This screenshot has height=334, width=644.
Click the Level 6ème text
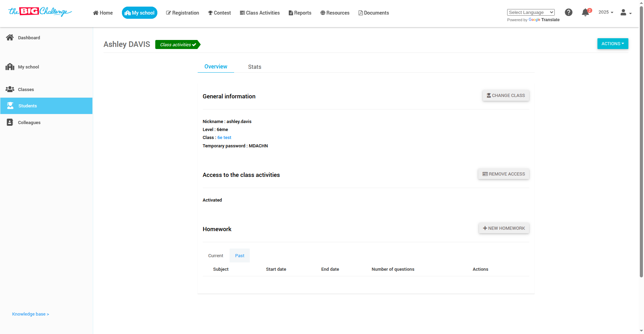[215, 130]
